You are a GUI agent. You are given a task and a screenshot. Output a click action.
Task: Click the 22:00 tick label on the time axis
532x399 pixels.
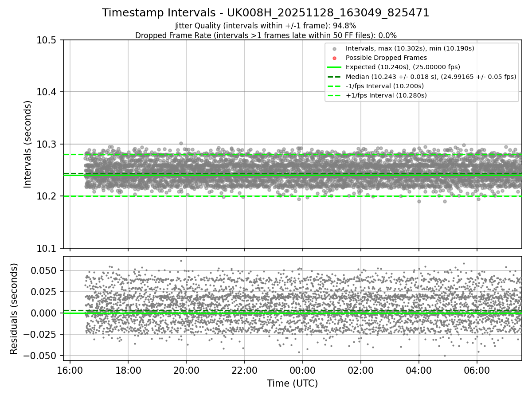(244, 369)
